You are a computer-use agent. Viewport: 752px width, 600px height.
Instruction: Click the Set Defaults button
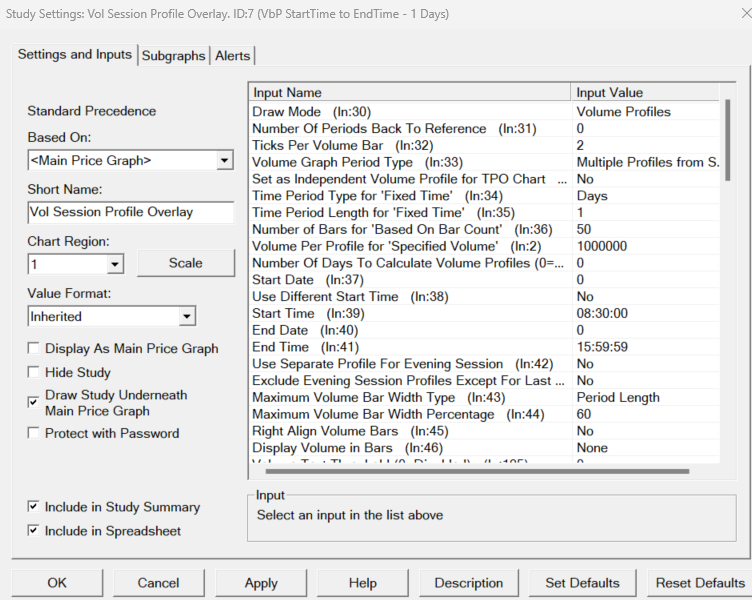pos(582,583)
